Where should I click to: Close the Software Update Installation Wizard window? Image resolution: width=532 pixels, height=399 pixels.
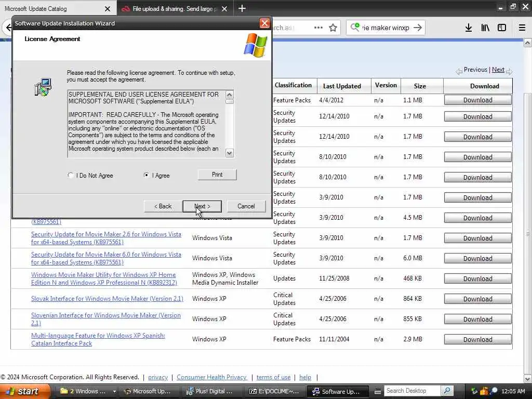(x=264, y=23)
